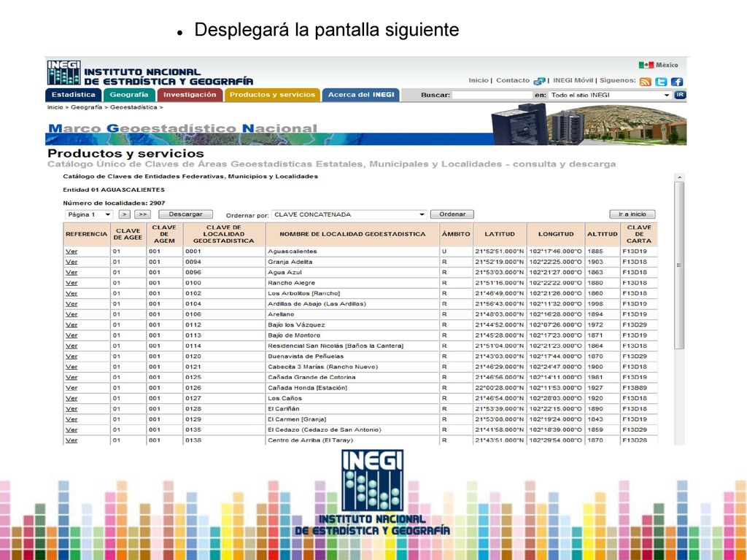The image size is (747, 560).
Task: Click the Ir a inicio button
Action: click(632, 214)
